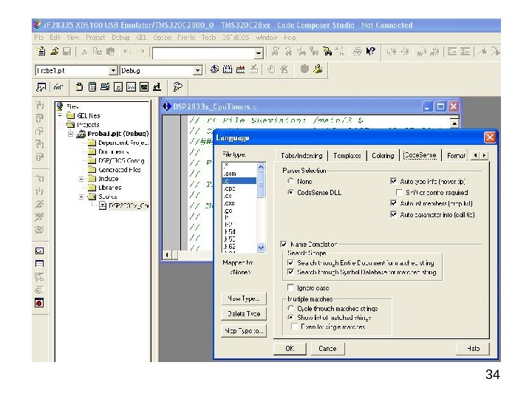Select the .asm entry in file type list

click(230, 174)
